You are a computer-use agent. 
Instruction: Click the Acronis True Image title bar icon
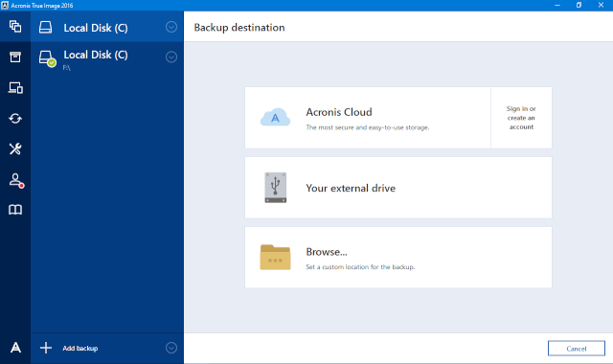click(5, 5)
